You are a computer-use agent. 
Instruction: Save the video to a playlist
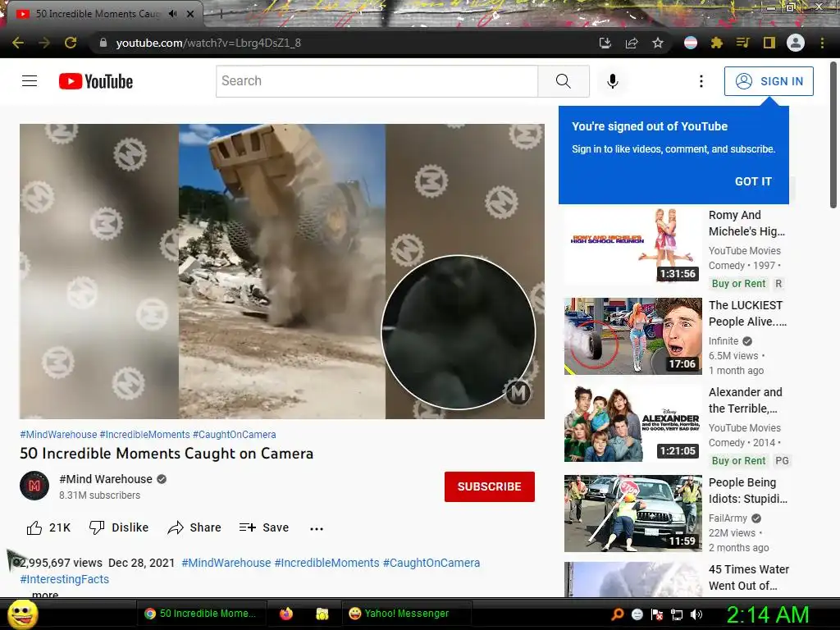(x=263, y=527)
